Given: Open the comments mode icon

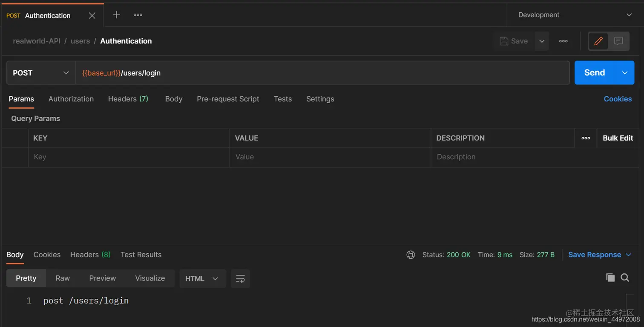Looking at the screenshot, I should pos(618,41).
